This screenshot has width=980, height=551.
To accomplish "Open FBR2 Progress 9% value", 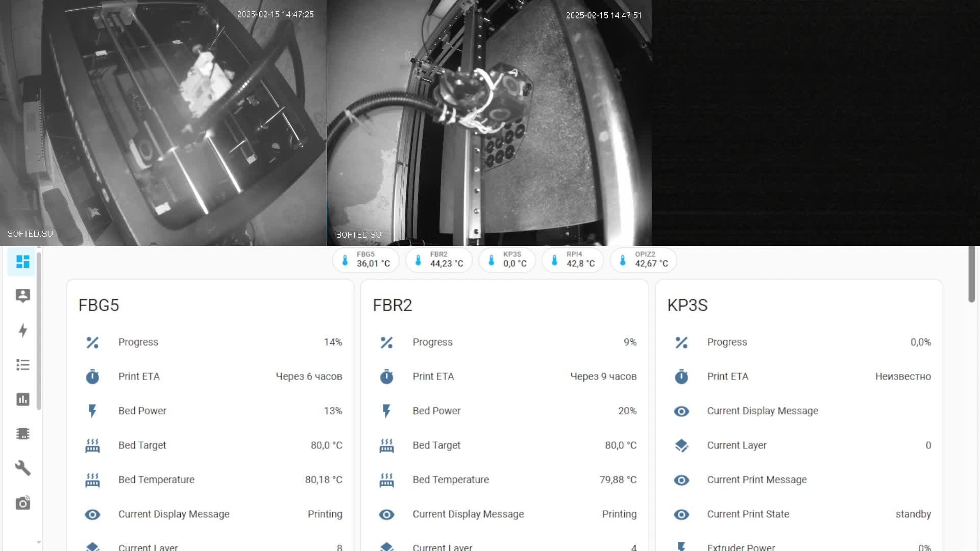I will coord(630,342).
